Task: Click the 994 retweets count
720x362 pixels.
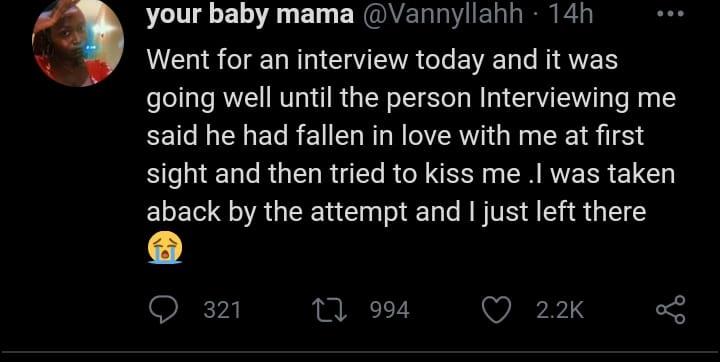Action: tap(390, 310)
